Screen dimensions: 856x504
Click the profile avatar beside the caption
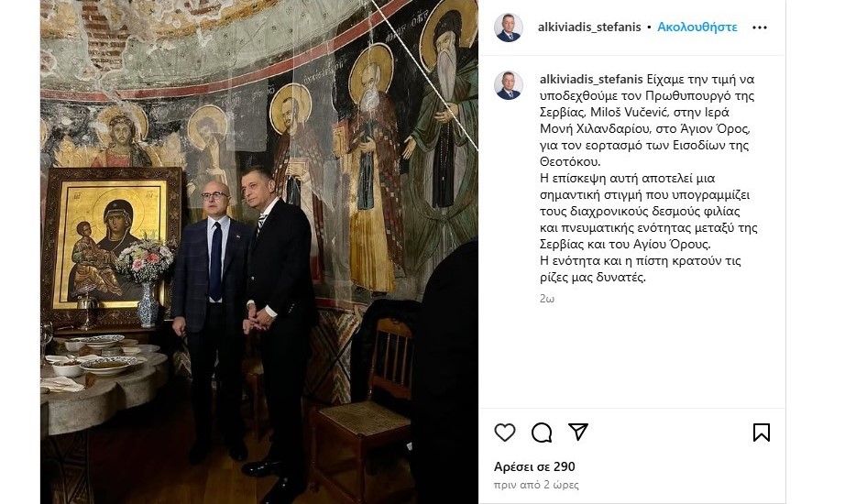[x=509, y=85]
